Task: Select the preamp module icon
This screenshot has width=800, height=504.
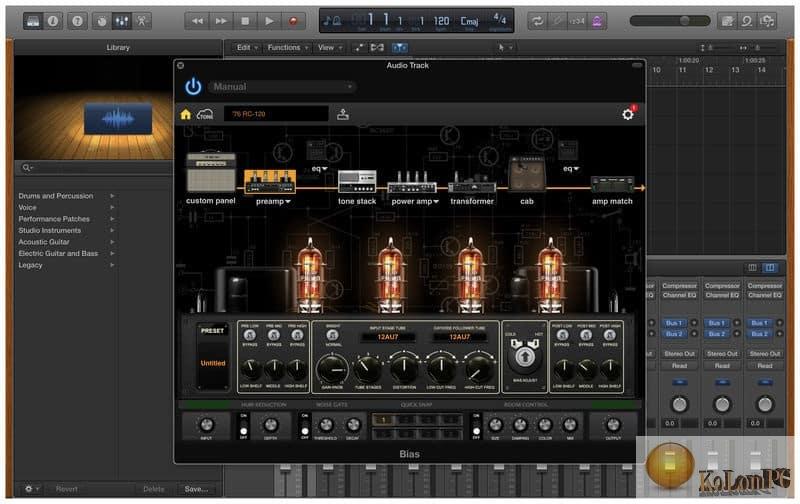Action: 270,182
